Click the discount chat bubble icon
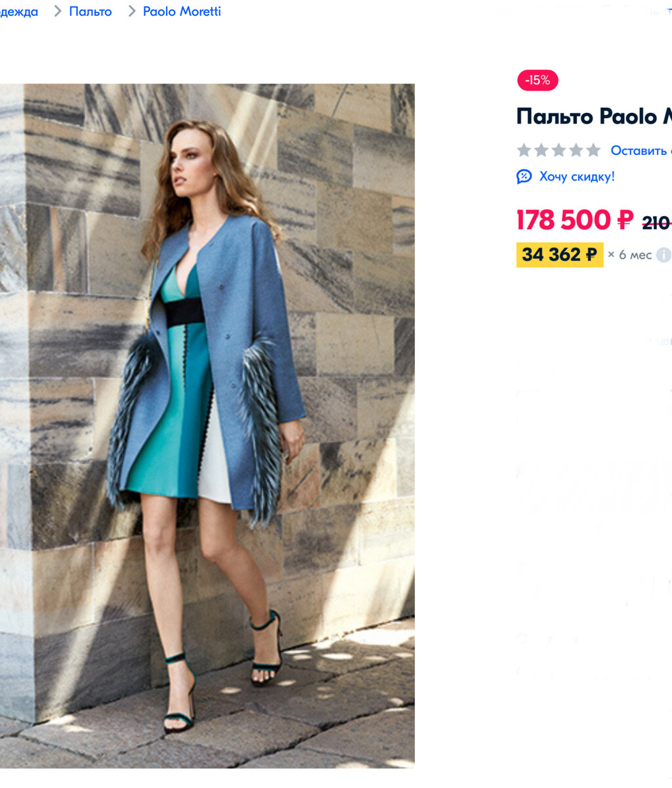Screen dimensions: 672x788 524,177
